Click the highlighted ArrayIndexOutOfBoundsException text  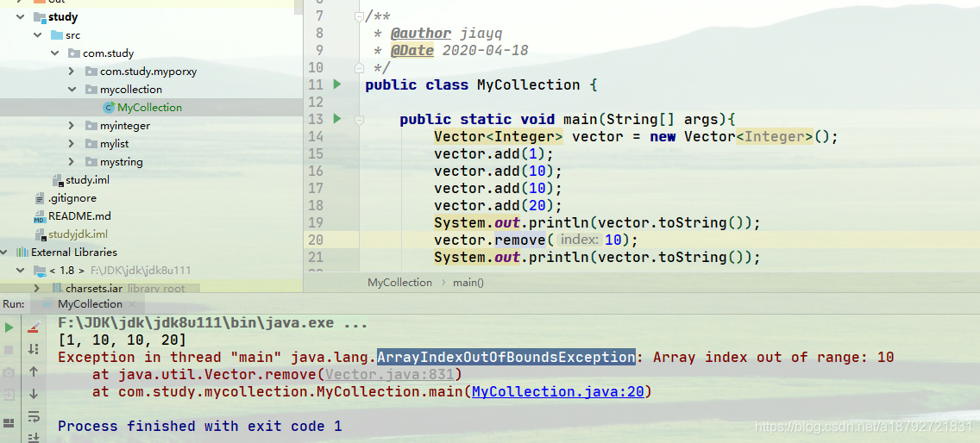pos(506,358)
